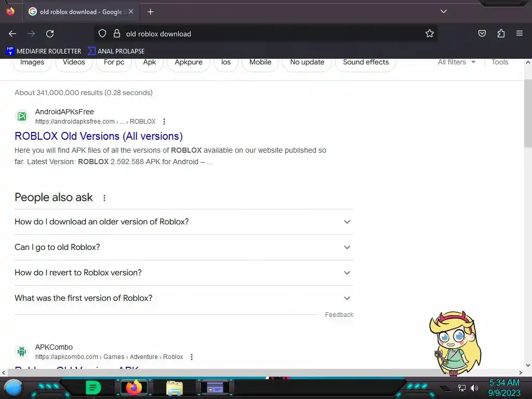The width and height of the screenshot is (532, 399).
Task: Click APKCombo site favicon
Action: (22, 352)
